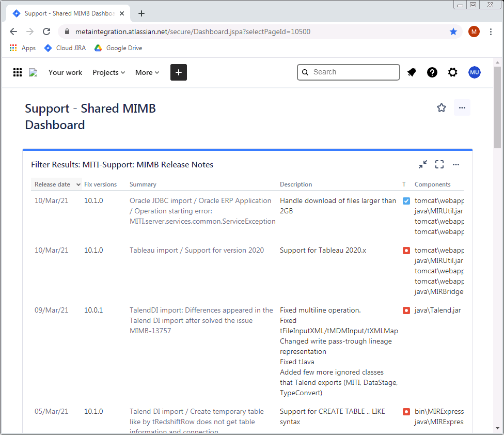
Task: Expand the Projects dropdown
Action: [x=108, y=72]
